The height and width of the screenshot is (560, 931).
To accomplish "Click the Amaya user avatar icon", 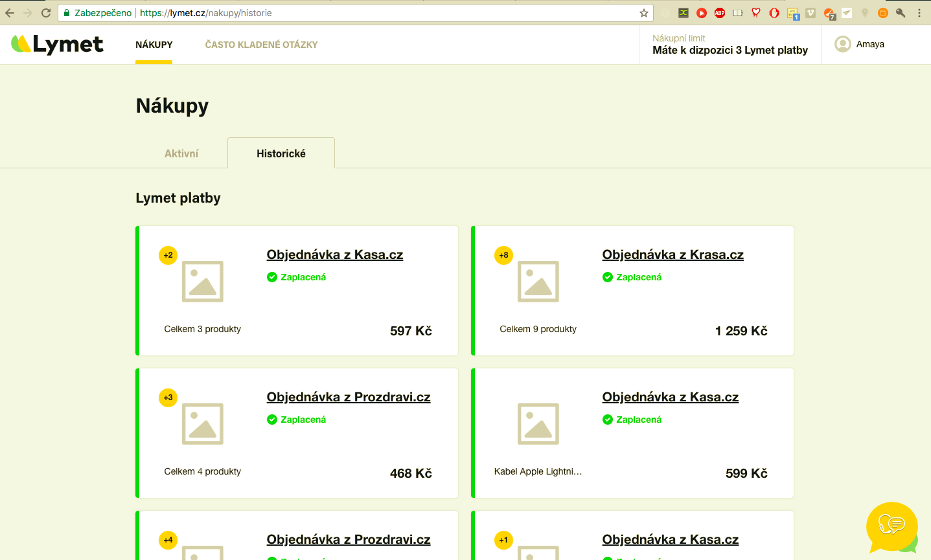I will click(x=843, y=44).
